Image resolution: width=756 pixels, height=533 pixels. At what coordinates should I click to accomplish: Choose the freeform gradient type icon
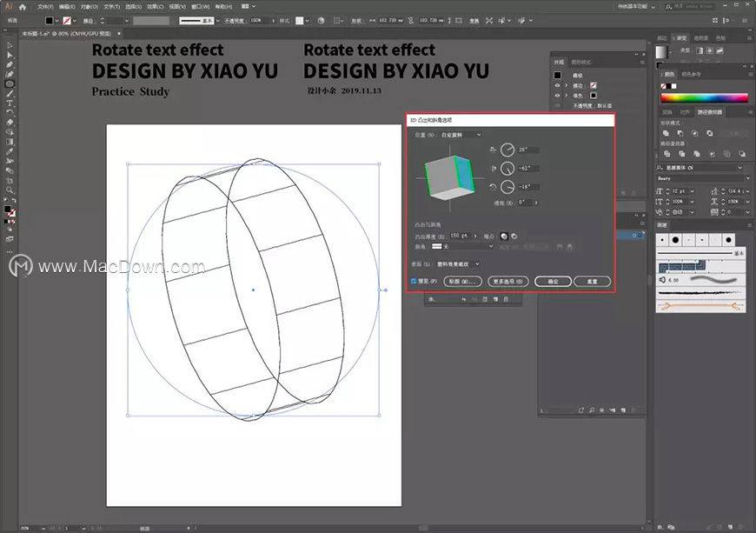(720, 50)
